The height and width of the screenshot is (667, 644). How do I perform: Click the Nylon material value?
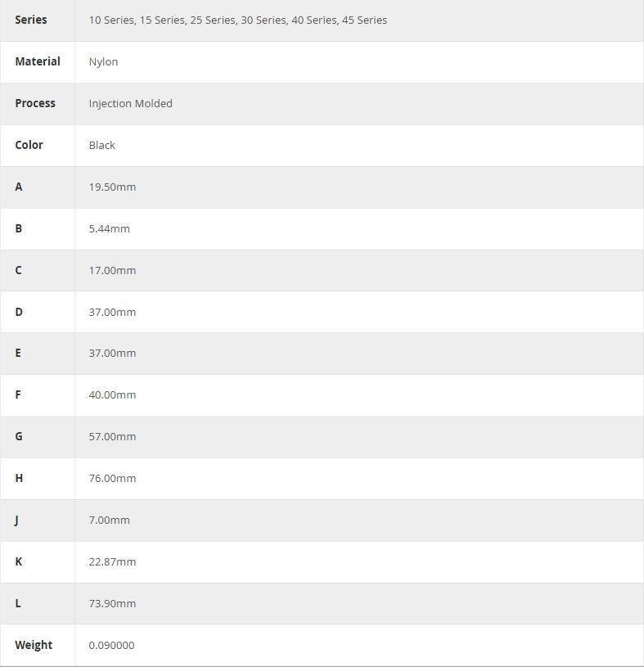tap(103, 61)
